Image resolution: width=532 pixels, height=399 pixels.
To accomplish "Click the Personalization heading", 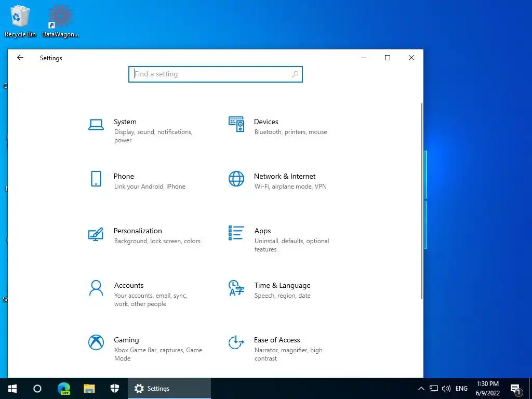I will (138, 231).
